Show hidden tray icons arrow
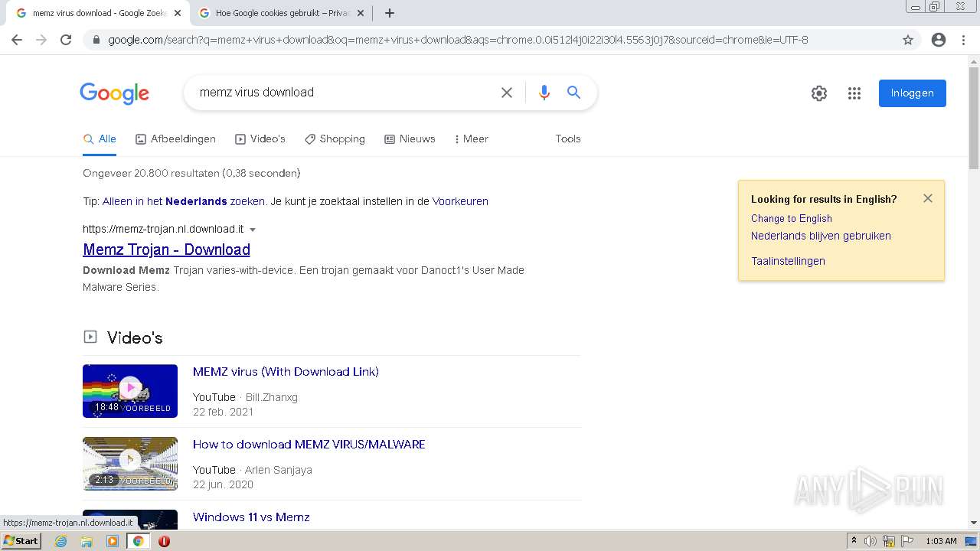This screenshot has width=980, height=551. pyautogui.click(x=854, y=541)
